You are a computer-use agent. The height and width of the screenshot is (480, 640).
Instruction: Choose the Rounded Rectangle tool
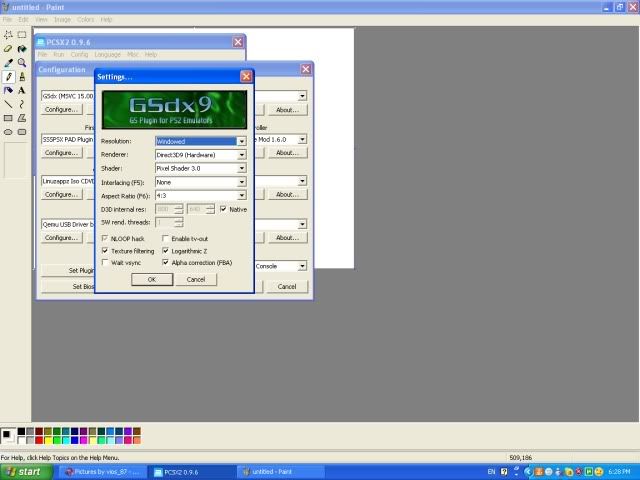[x=22, y=132]
